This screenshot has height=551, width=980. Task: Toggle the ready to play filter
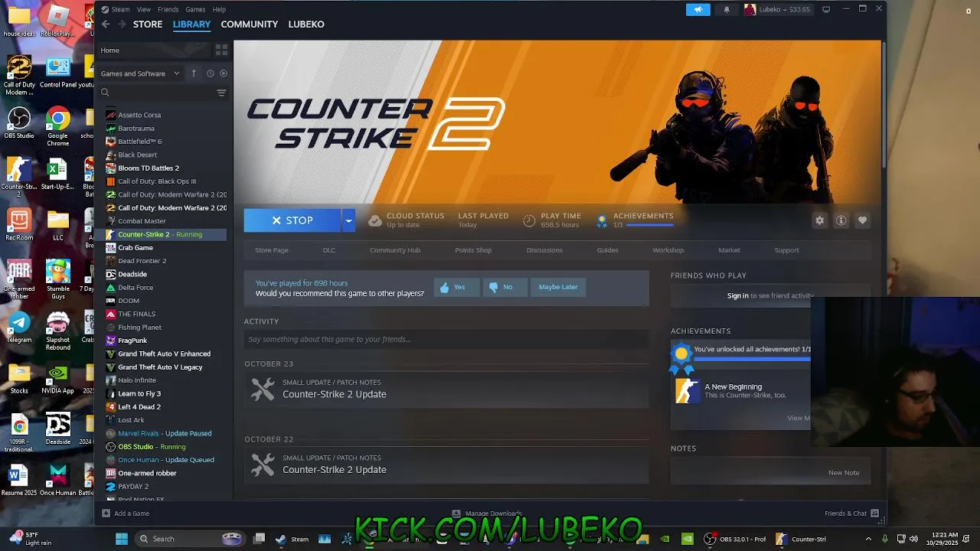pyautogui.click(x=224, y=73)
